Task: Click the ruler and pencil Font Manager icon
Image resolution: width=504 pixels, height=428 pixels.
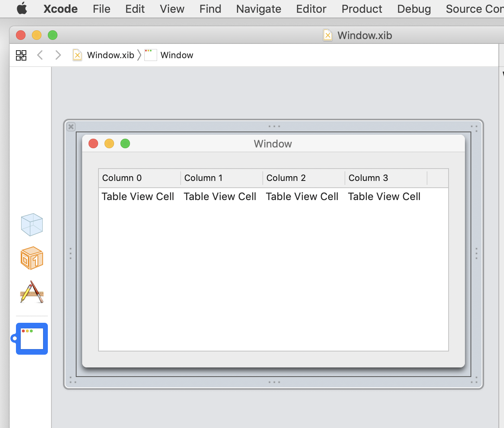Action: [31, 292]
